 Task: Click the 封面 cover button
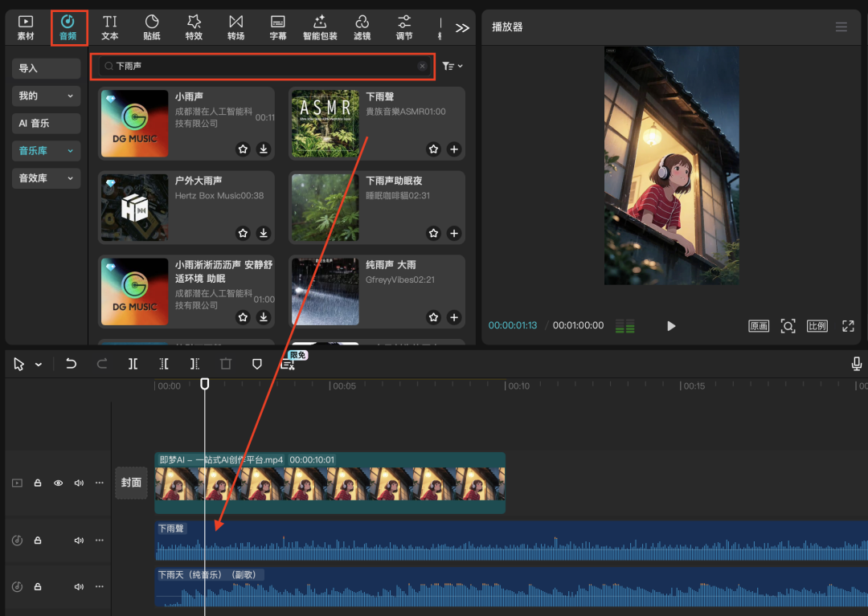click(x=131, y=483)
